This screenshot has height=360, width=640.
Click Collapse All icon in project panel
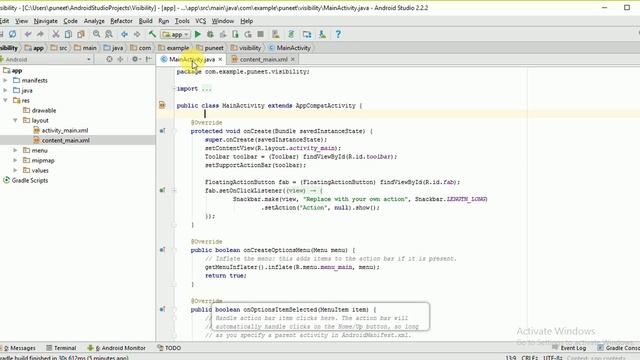120,59
